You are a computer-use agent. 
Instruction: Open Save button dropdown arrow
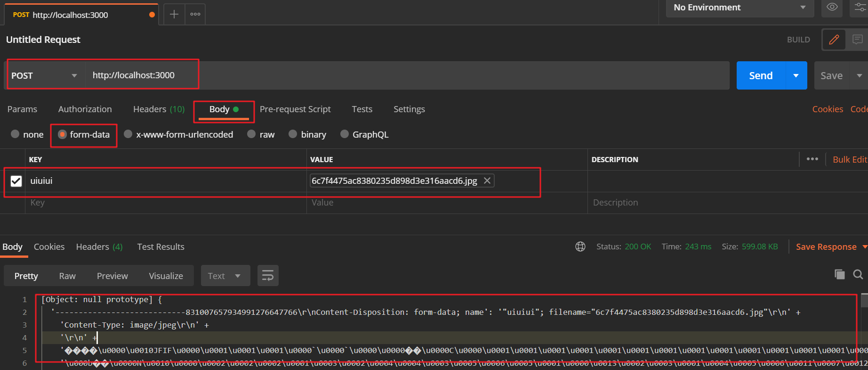click(x=860, y=75)
